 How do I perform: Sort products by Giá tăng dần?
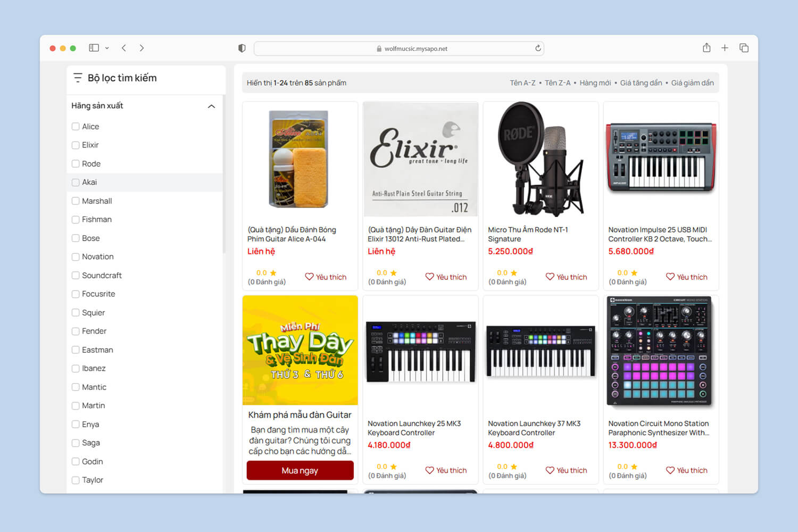tap(641, 83)
